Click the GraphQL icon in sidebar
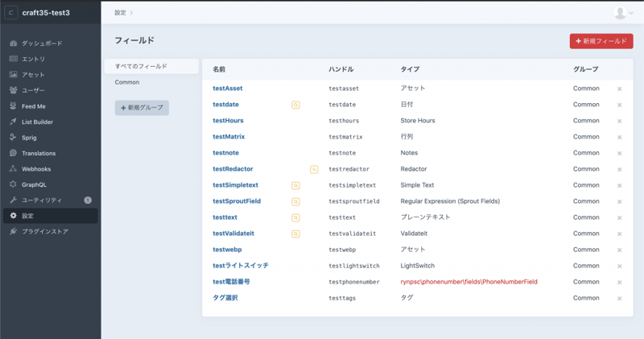Screen dimensions: 644x339 (14, 184)
